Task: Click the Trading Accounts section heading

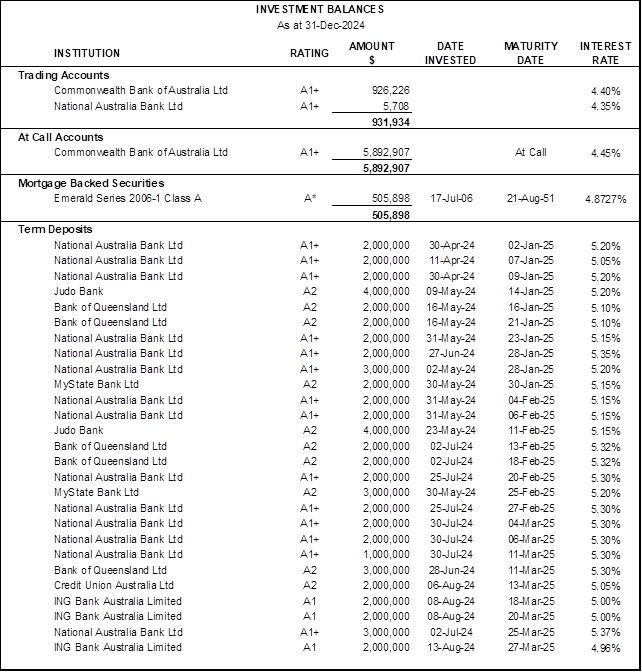Action: [x=63, y=75]
